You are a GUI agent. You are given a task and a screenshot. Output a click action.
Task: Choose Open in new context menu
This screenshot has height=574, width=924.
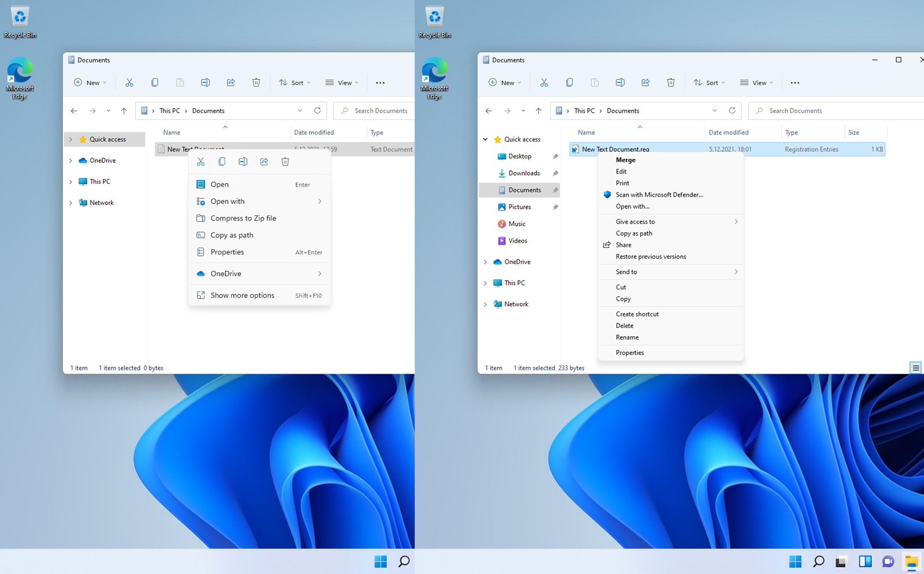pos(260,184)
